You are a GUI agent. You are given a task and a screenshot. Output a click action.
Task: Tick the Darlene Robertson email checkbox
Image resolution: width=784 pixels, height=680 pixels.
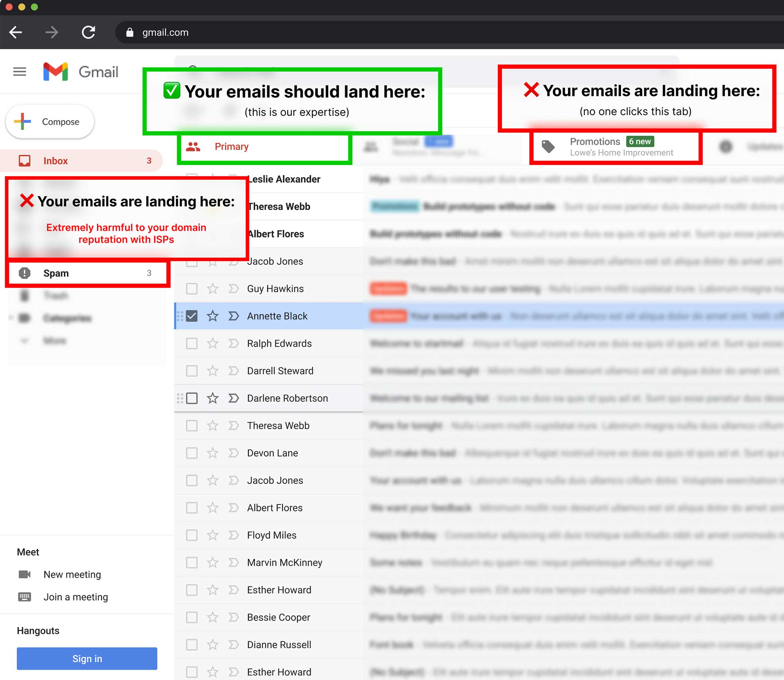192,398
